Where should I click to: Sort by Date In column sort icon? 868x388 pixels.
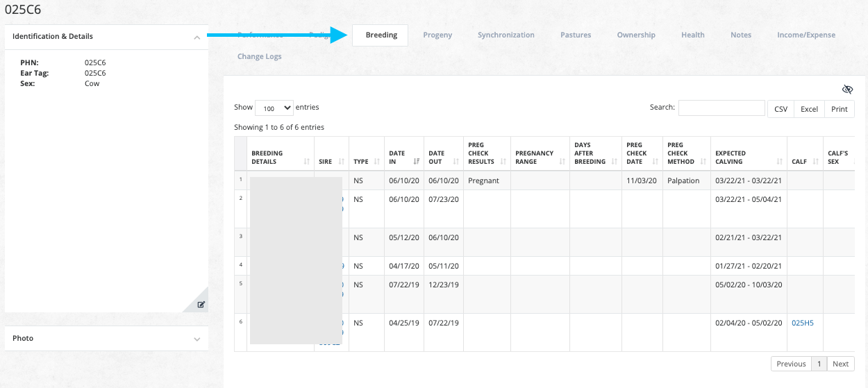(417, 162)
